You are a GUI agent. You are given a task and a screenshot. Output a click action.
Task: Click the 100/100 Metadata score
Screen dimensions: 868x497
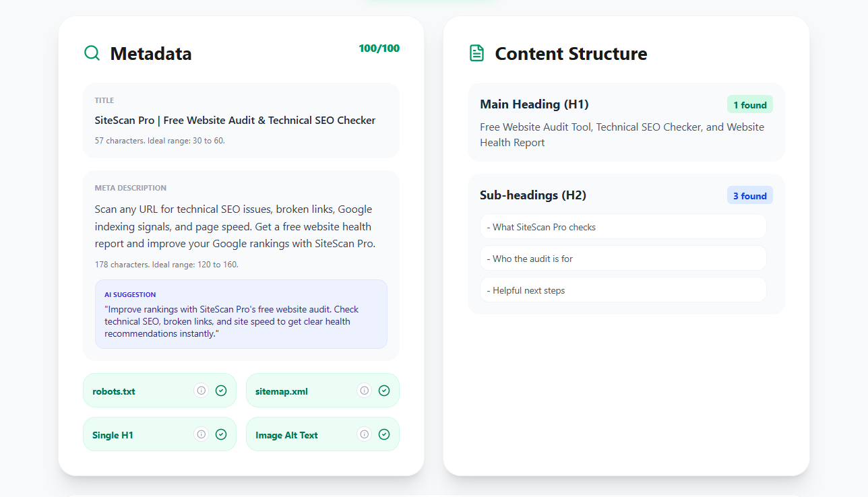click(x=379, y=48)
